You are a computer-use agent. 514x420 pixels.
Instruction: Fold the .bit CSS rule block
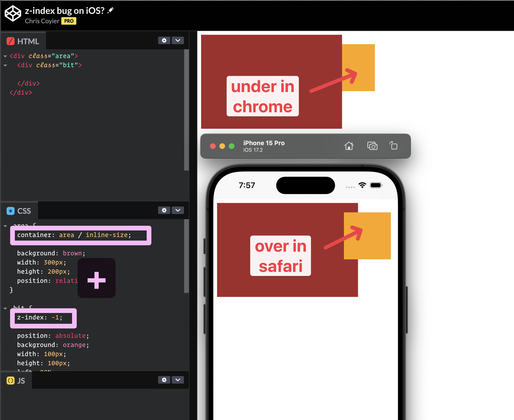[x=5, y=308]
